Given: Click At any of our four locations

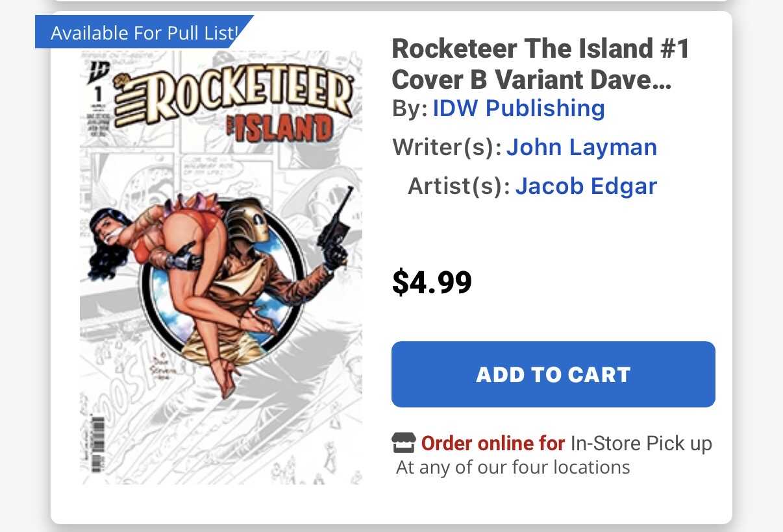Looking at the screenshot, I should [x=513, y=467].
